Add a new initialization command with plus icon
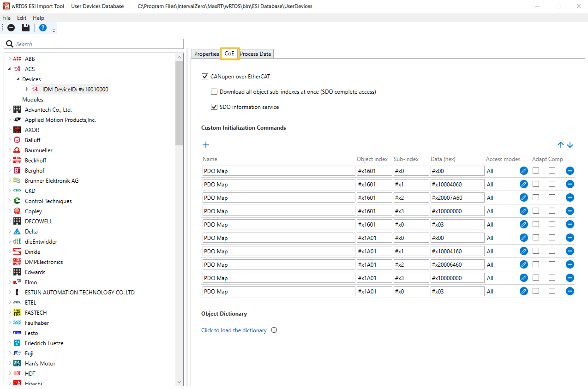Image resolution: width=588 pixels, height=389 pixels. [206, 145]
